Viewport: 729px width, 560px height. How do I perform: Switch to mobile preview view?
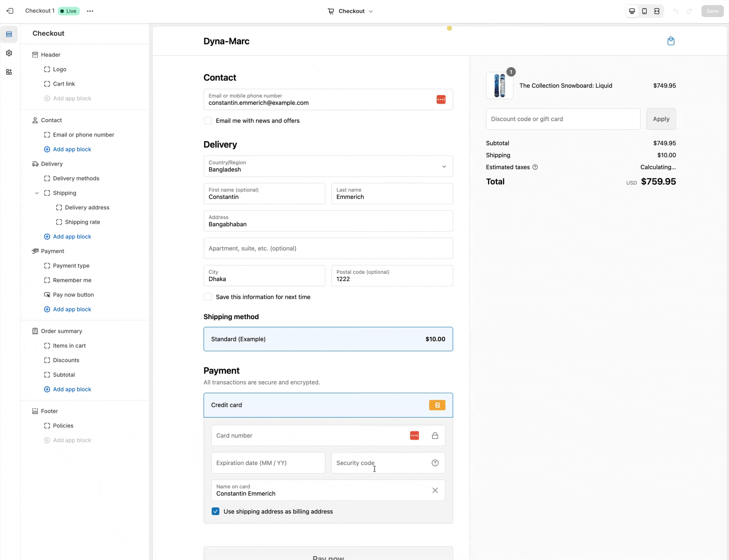coord(644,11)
